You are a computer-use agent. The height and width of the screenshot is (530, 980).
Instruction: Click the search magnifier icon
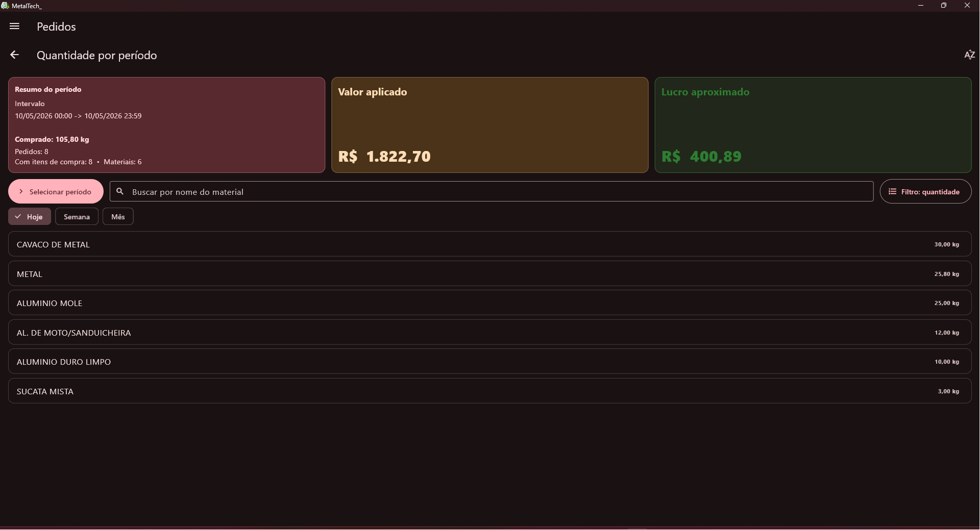tap(120, 192)
